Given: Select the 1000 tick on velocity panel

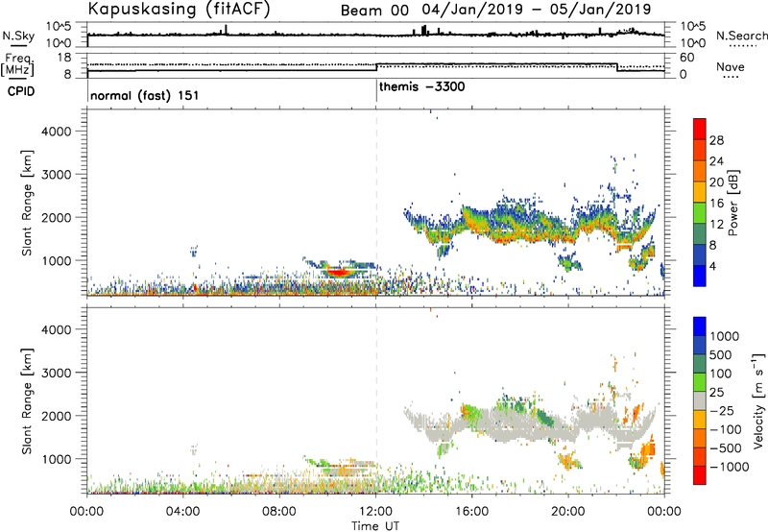Looking at the screenshot, I should tap(56, 459).
